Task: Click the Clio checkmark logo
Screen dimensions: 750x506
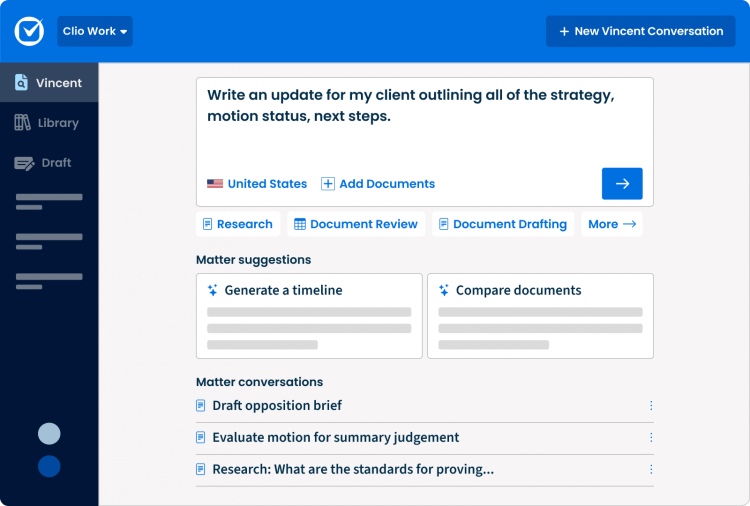Action: pyautogui.click(x=29, y=31)
